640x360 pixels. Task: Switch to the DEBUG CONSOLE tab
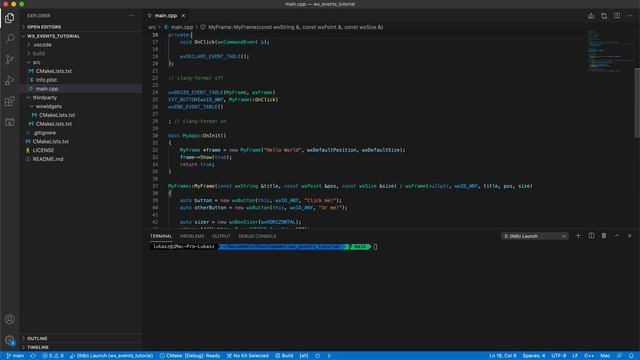coord(257,236)
